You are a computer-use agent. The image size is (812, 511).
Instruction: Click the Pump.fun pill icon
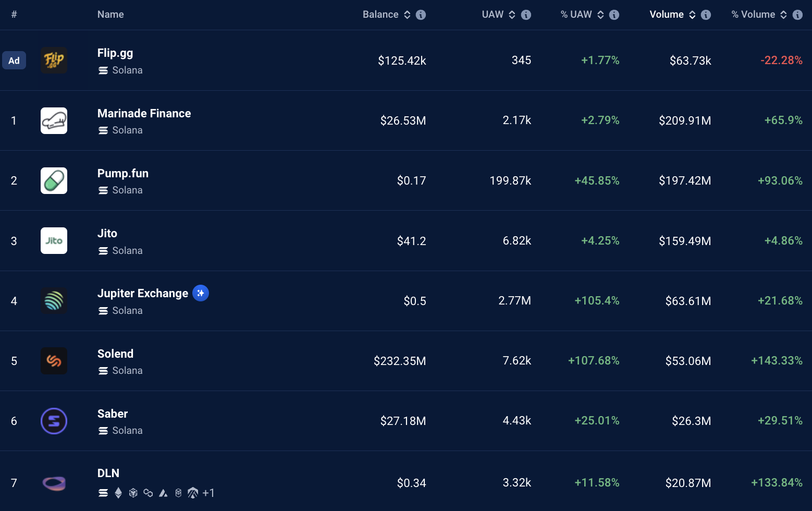click(54, 180)
